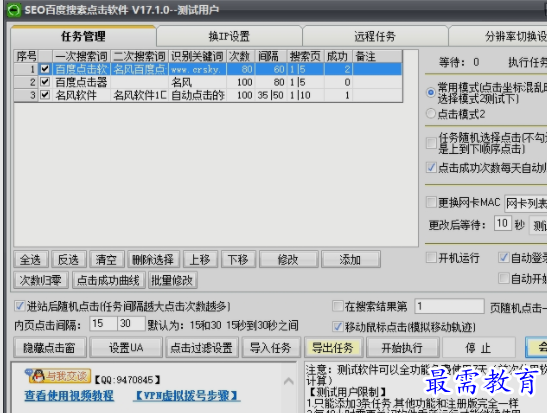The width and height of the screenshot is (547, 413).
Task: Click 成功 column header
Action: click(338, 56)
